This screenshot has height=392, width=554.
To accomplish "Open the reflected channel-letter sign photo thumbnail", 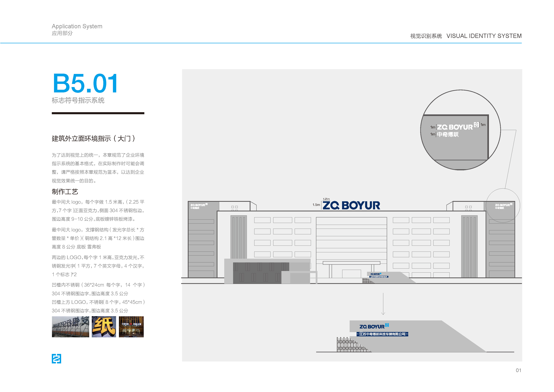I will tap(70, 327).
